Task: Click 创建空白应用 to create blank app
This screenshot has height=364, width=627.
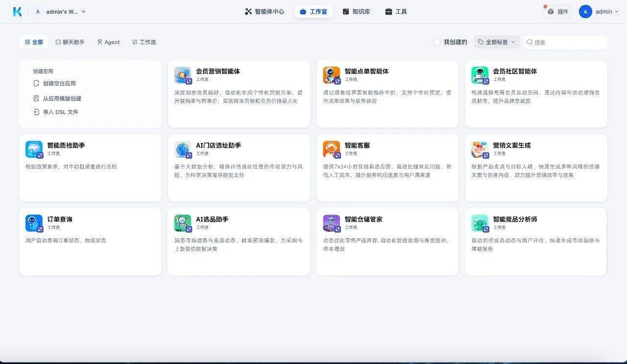Action: [59, 83]
